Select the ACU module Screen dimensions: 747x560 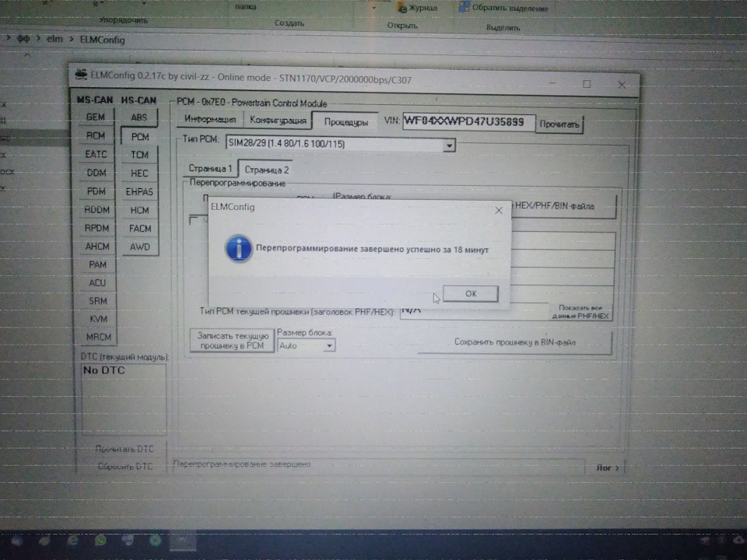98,283
